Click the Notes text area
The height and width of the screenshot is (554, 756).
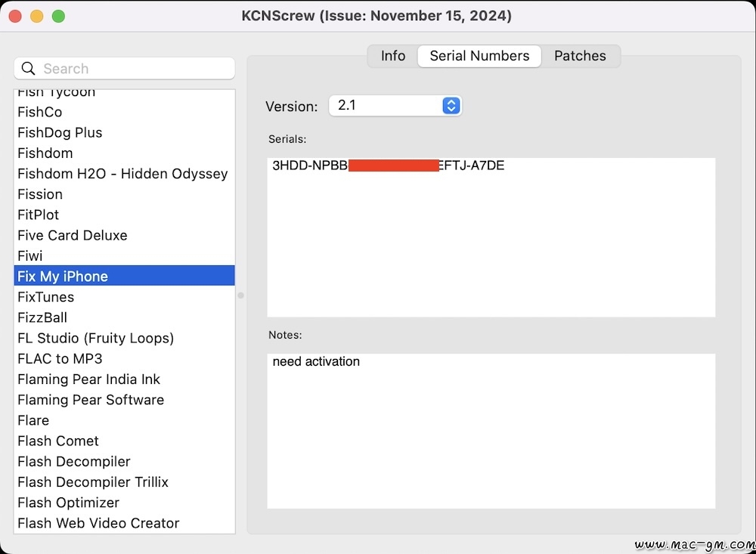pyautogui.click(x=491, y=431)
